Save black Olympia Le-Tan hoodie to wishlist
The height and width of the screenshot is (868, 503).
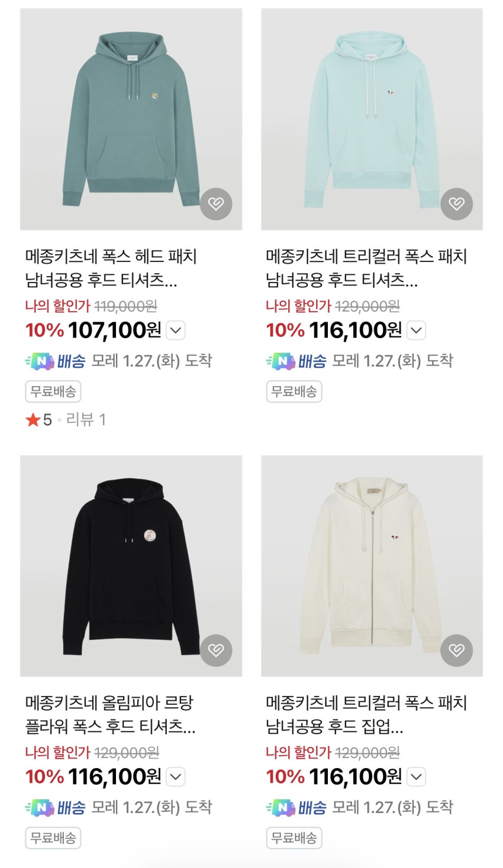click(216, 650)
